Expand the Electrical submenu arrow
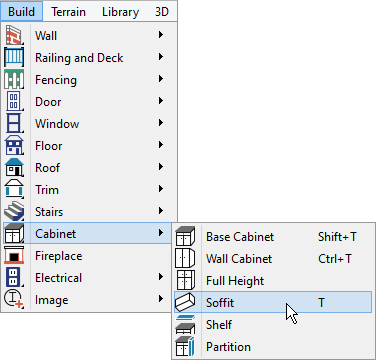The height and width of the screenshot is (360, 376). tap(161, 277)
